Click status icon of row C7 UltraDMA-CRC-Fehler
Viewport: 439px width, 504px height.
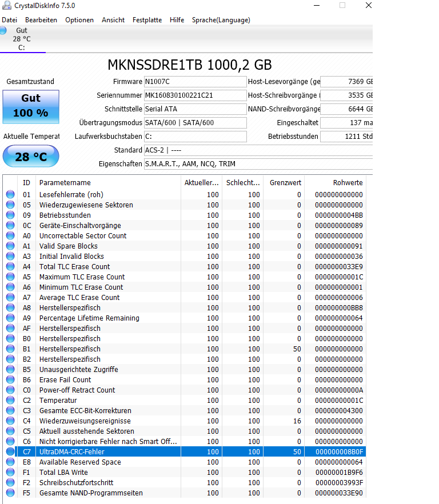coord(10,451)
